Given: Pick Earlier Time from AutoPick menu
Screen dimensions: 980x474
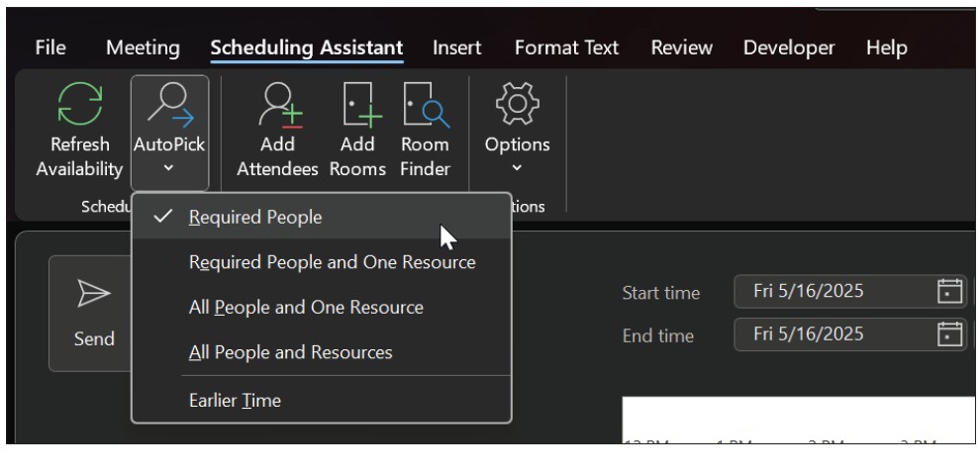Looking at the screenshot, I should tap(235, 401).
